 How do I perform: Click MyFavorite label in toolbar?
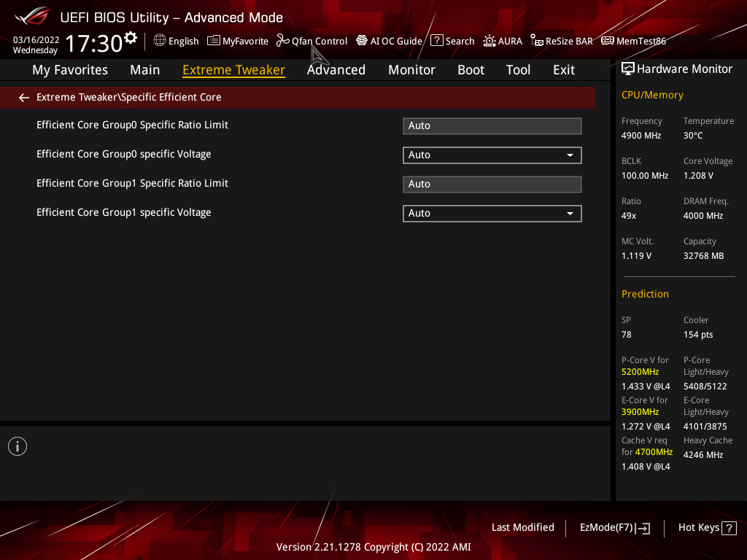coord(245,41)
